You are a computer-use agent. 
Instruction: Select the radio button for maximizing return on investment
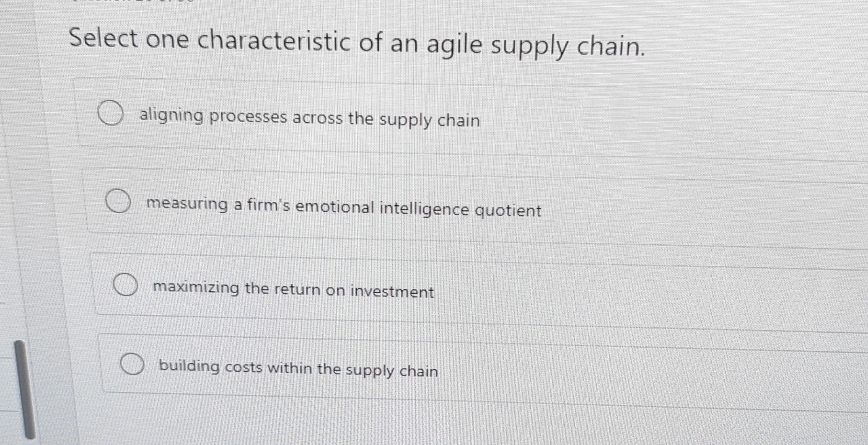125,284
